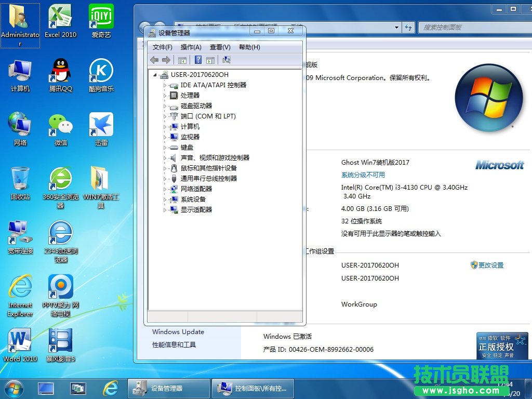Click the Windows Start orb on taskbar
Image resolution: width=532 pixels, height=399 pixels.
(14, 388)
